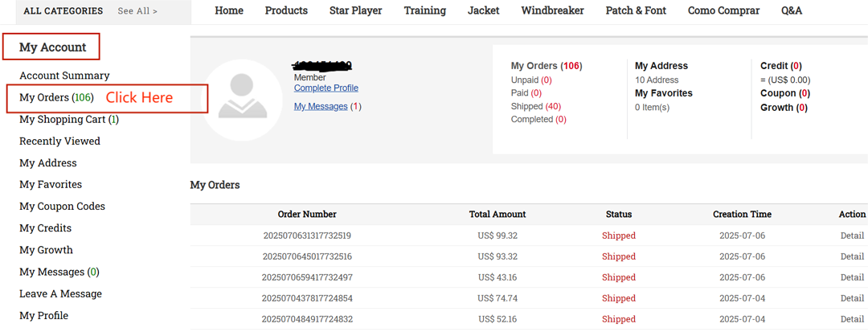The height and width of the screenshot is (332, 868).
Task: Select Windbreaker in the top navigation
Action: [x=552, y=10]
